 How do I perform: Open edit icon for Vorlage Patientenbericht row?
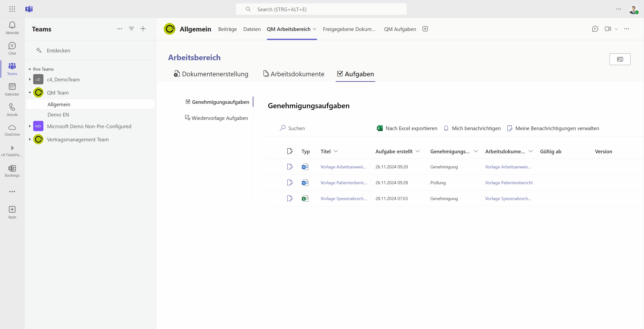[x=290, y=183]
